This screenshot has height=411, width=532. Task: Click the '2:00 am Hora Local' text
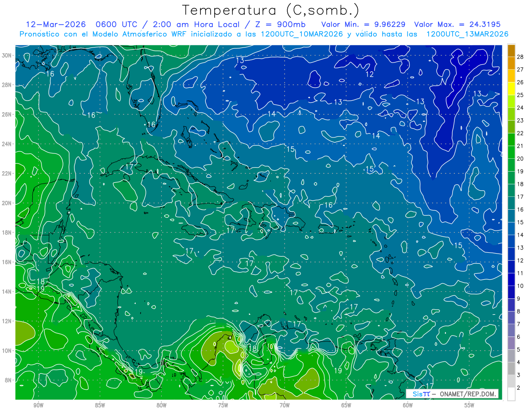pyautogui.click(x=197, y=24)
